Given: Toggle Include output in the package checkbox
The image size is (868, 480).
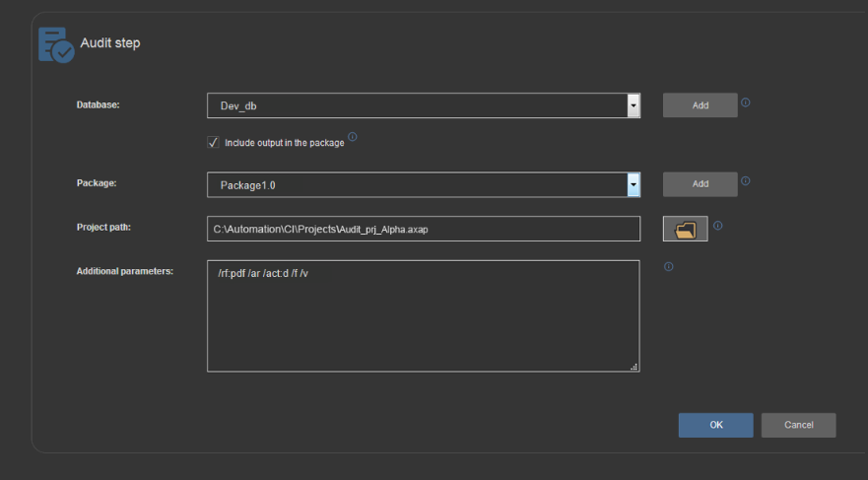Looking at the screenshot, I should (x=213, y=142).
